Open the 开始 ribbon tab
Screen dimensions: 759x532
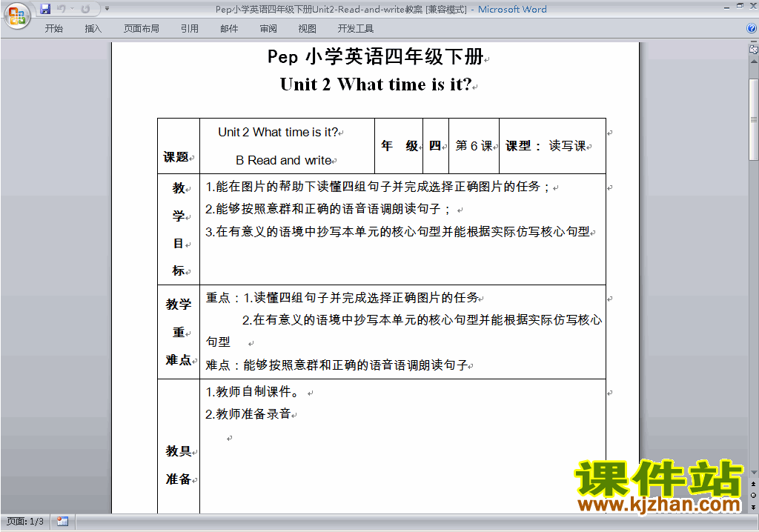click(53, 29)
